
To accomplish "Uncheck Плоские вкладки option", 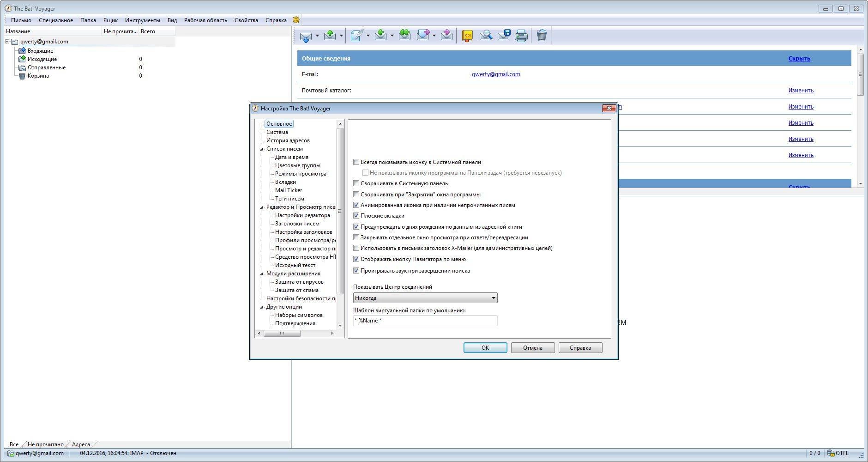I will point(356,216).
